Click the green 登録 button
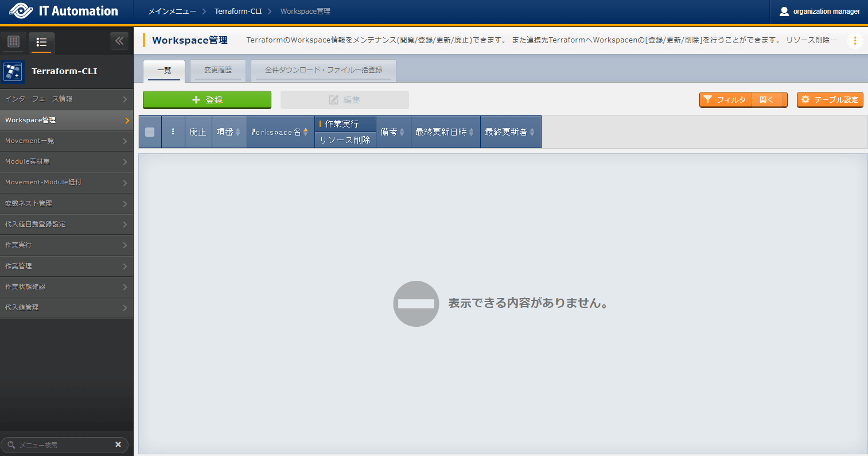This screenshot has height=456, width=868. pyautogui.click(x=207, y=100)
